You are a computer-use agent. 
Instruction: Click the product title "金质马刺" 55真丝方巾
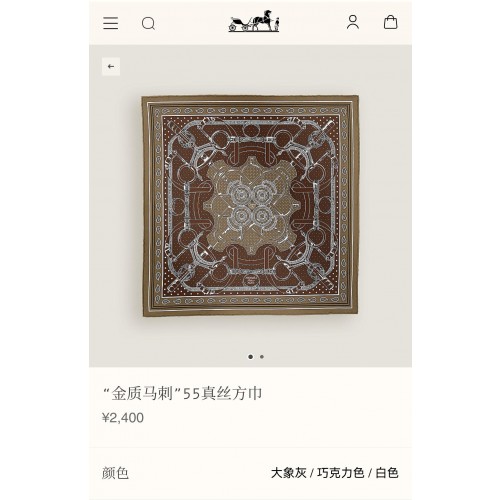pos(183,393)
